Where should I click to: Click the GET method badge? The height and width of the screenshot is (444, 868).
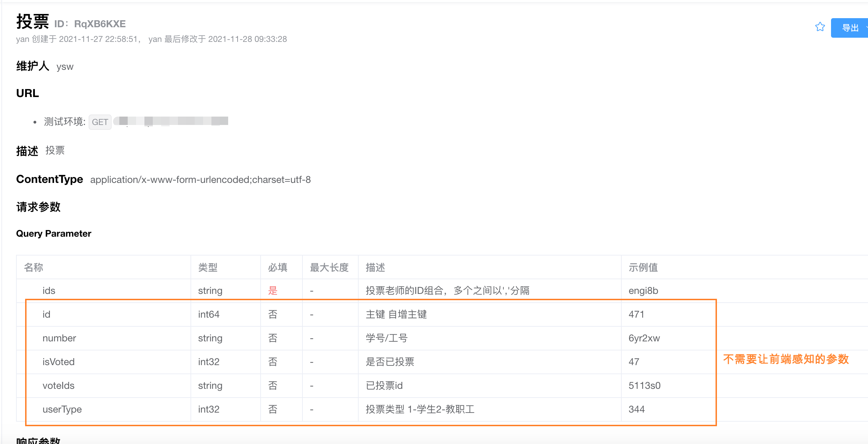100,122
